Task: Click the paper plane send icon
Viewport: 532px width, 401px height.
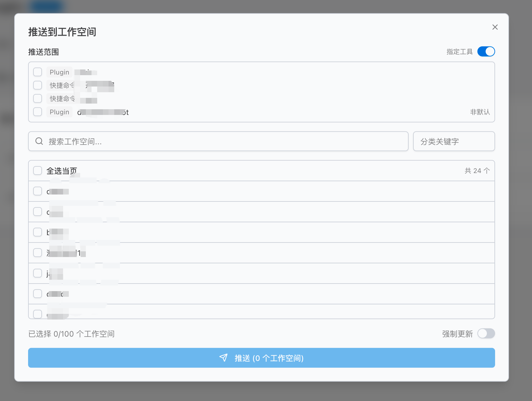Action: click(x=223, y=358)
